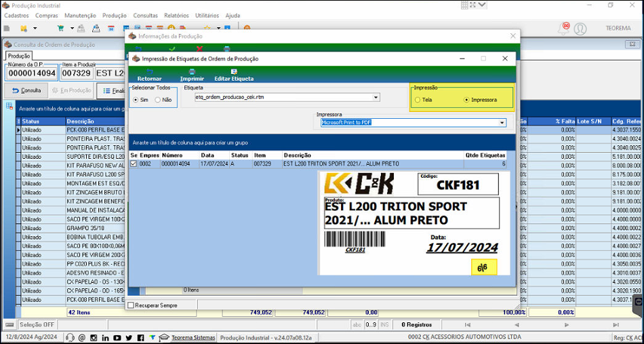Click the green checkmark in Informações da Produção
Viewport: 644px width, 344px height.
172,48
